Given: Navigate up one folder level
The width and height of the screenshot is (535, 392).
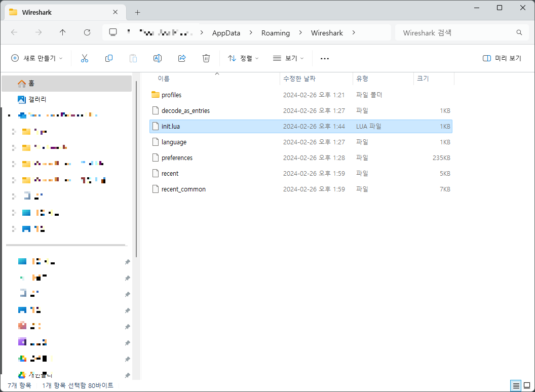Looking at the screenshot, I should click(62, 32).
